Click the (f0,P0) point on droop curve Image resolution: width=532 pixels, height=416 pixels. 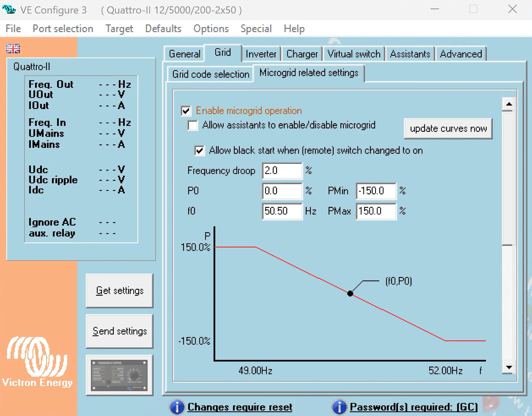[350, 293]
